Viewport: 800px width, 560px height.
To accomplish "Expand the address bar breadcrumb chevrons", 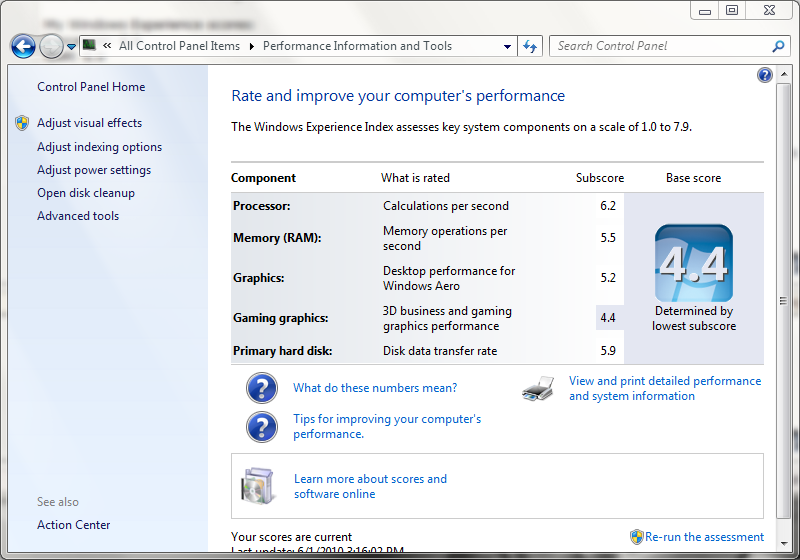I will click(107, 46).
